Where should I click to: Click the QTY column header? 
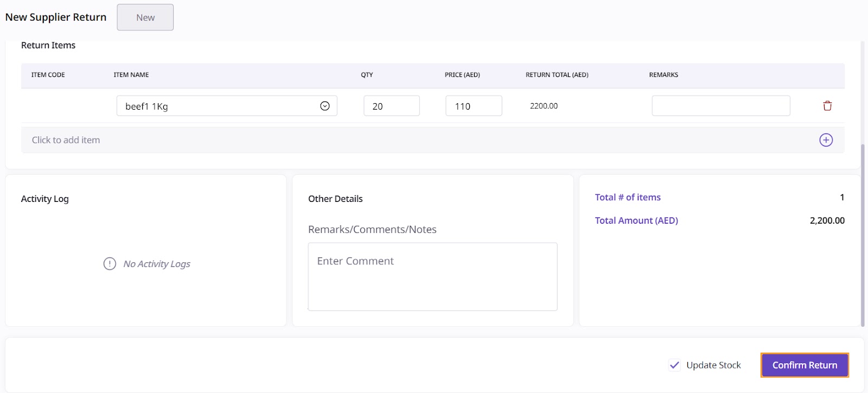(x=367, y=75)
